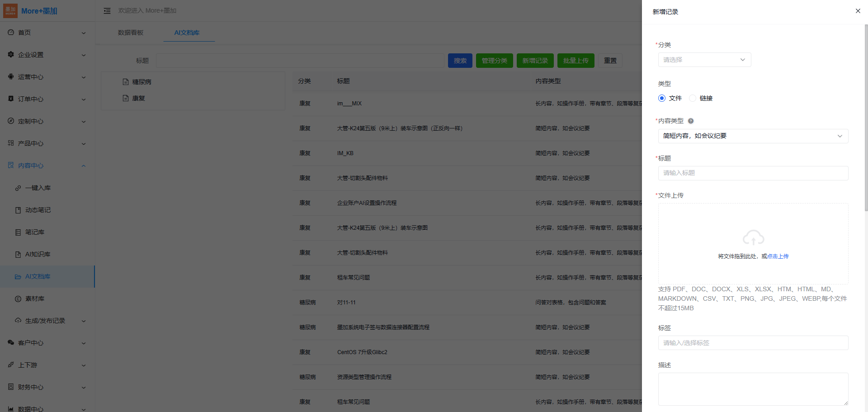Open 一键入库 from the sidebar

pyautogui.click(x=38, y=188)
